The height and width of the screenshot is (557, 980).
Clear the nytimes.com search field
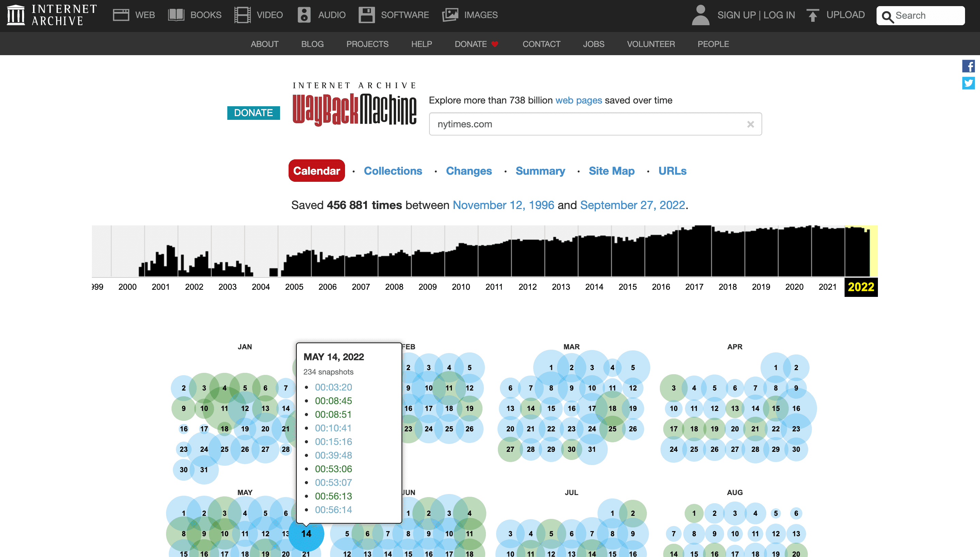pos(750,124)
